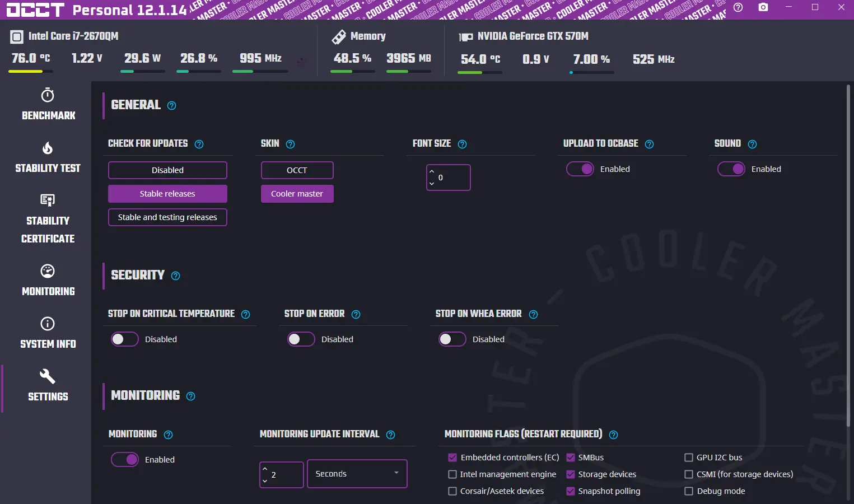Click help icon beside Upload to OCBASE

(649, 144)
